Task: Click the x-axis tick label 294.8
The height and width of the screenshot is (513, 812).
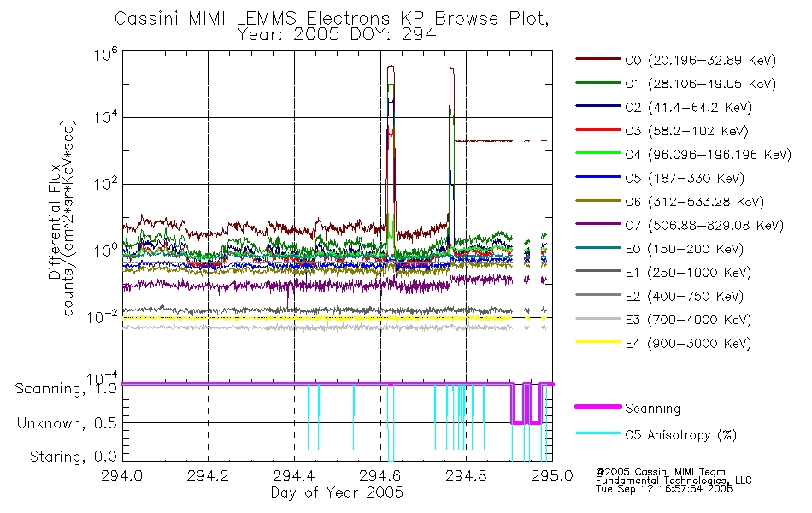Action: click(x=466, y=475)
